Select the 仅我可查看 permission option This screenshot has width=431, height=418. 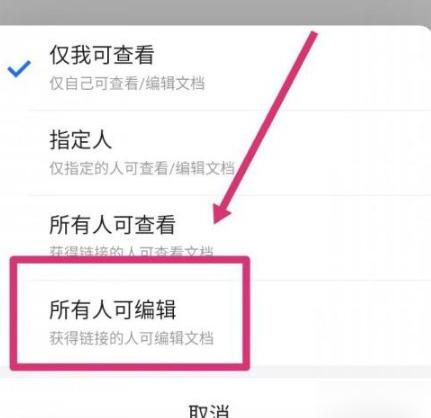[215, 68]
